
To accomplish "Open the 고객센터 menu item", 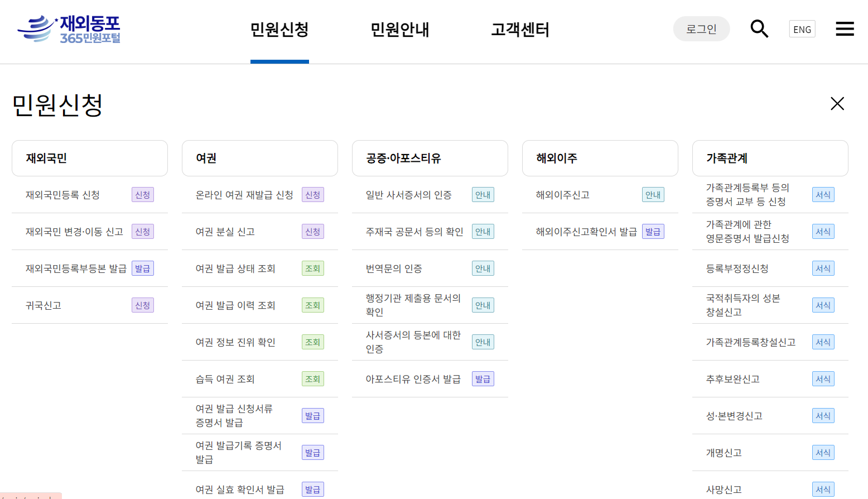I will [519, 31].
